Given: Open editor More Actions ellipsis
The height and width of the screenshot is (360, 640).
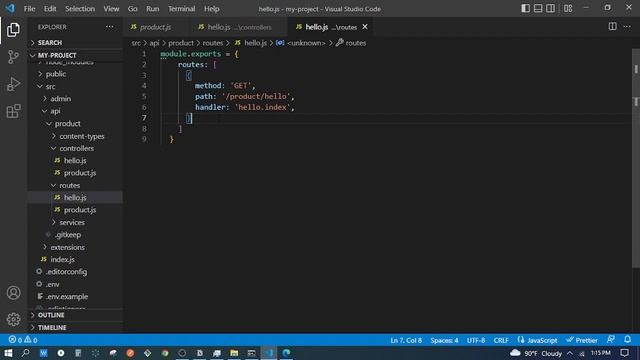Looking at the screenshot, I should tap(627, 27).
